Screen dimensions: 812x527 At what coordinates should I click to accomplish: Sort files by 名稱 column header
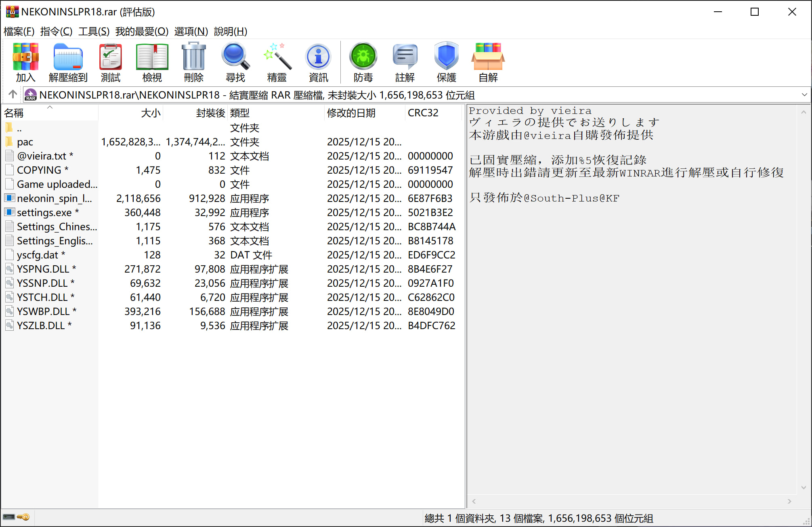point(14,113)
